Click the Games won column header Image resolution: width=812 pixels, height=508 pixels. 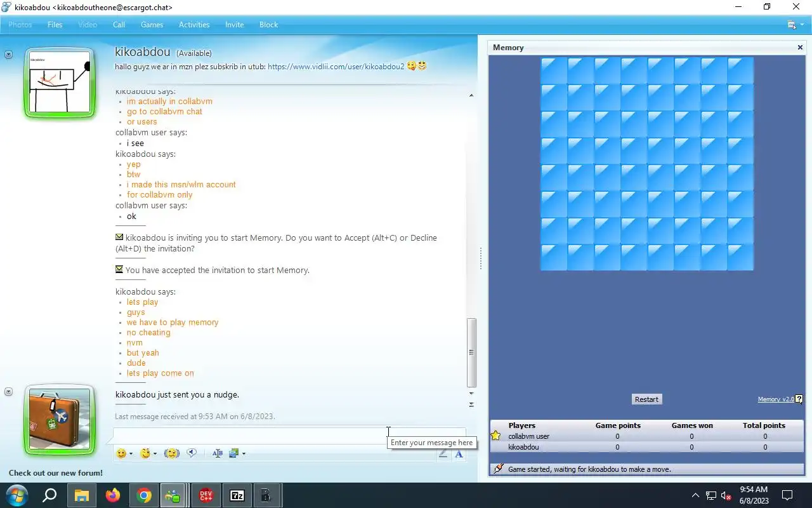[x=692, y=425]
